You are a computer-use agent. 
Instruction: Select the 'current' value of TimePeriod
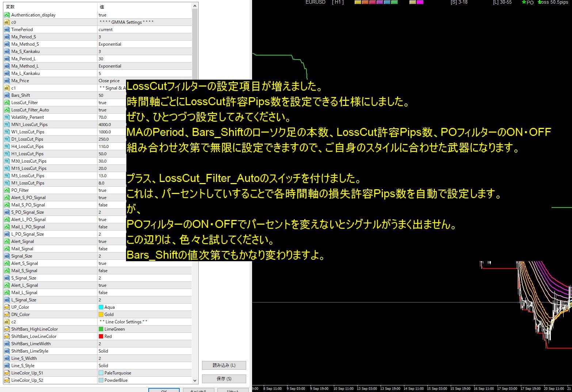pyautogui.click(x=106, y=30)
